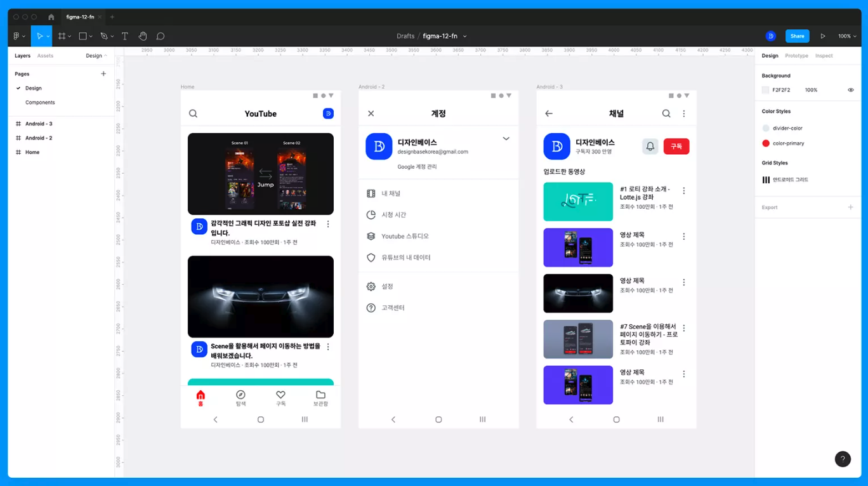Click the settings gear icon in the account menu
The image size is (868, 486).
pyautogui.click(x=371, y=286)
